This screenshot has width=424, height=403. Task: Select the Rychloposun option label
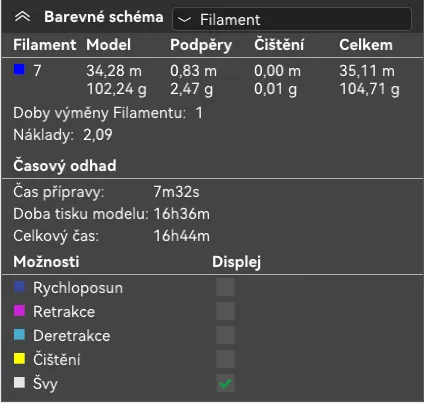78,288
